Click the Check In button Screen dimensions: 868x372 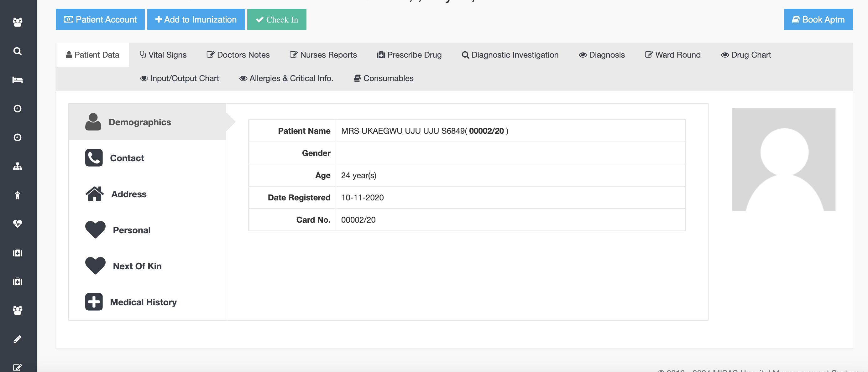277,19
